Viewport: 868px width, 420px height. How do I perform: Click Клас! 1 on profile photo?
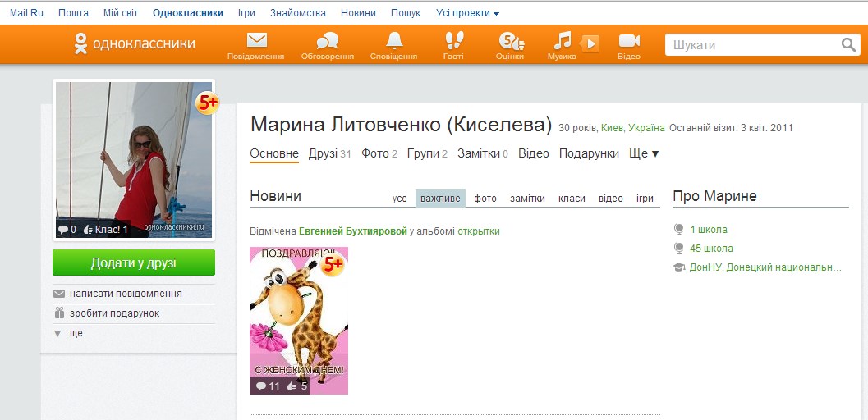106,230
